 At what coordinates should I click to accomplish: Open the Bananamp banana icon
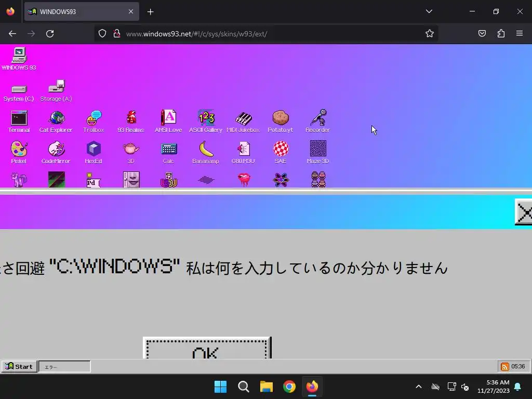tap(206, 153)
